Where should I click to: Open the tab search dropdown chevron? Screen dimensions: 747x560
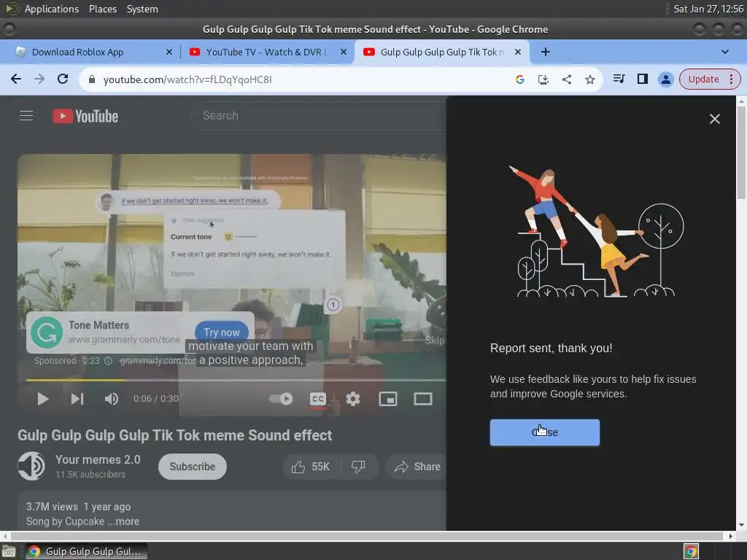[724, 52]
